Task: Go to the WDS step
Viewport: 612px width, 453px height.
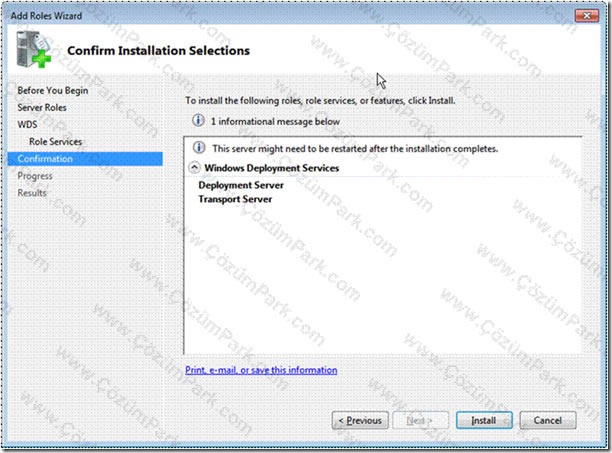Action: pos(27,124)
